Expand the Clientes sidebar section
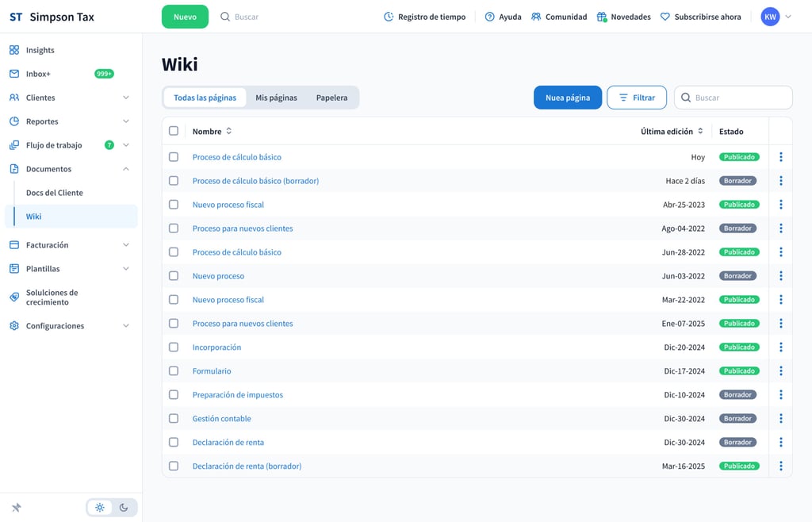 [x=125, y=98]
